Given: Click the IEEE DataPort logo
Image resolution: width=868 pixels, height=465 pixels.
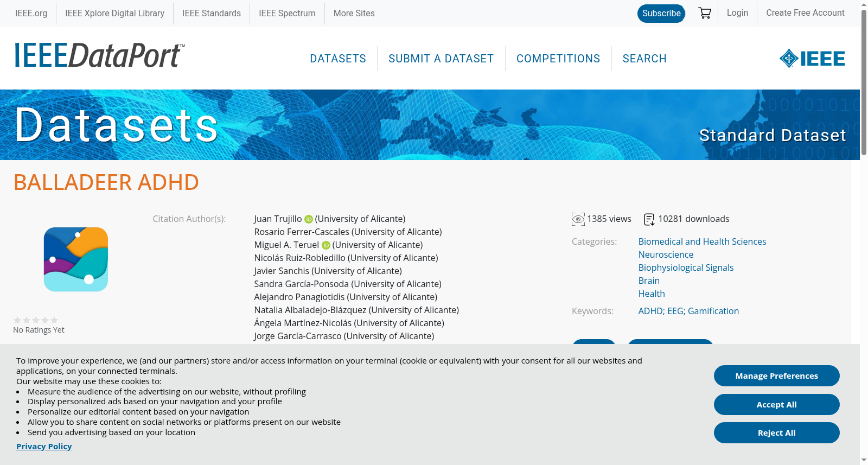Looking at the screenshot, I should [x=99, y=55].
